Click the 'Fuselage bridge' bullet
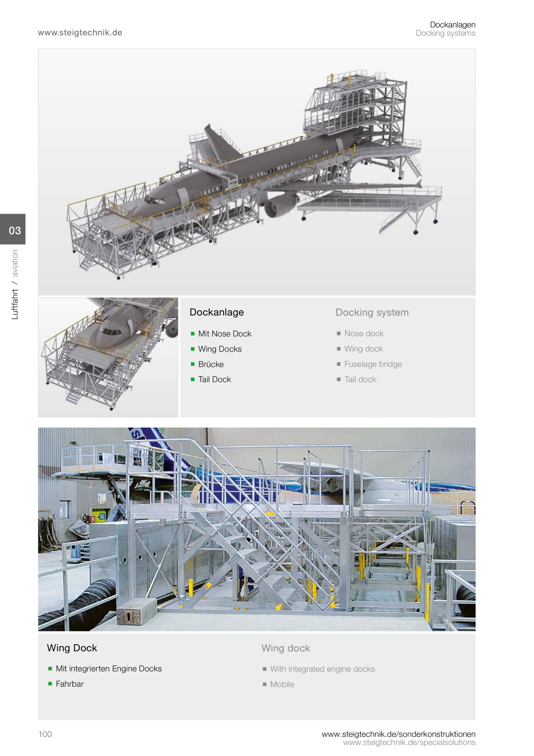This screenshot has height=756, width=534. point(373,364)
